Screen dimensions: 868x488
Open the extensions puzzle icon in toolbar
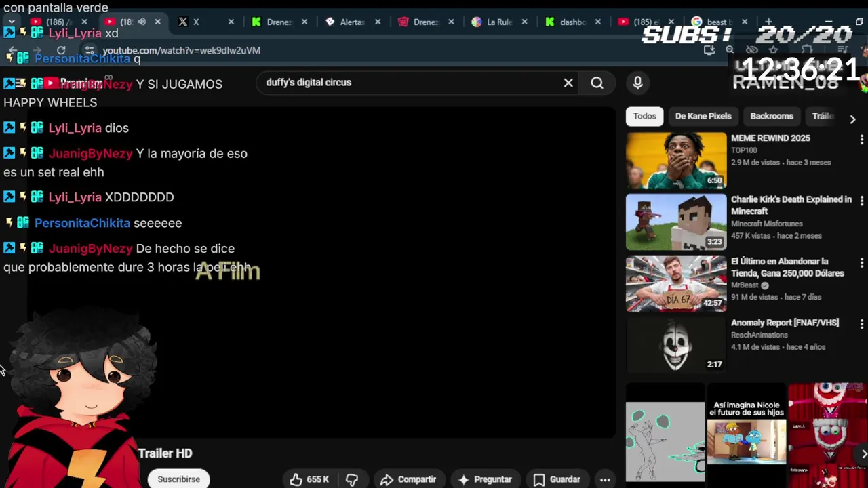pyautogui.click(x=806, y=49)
